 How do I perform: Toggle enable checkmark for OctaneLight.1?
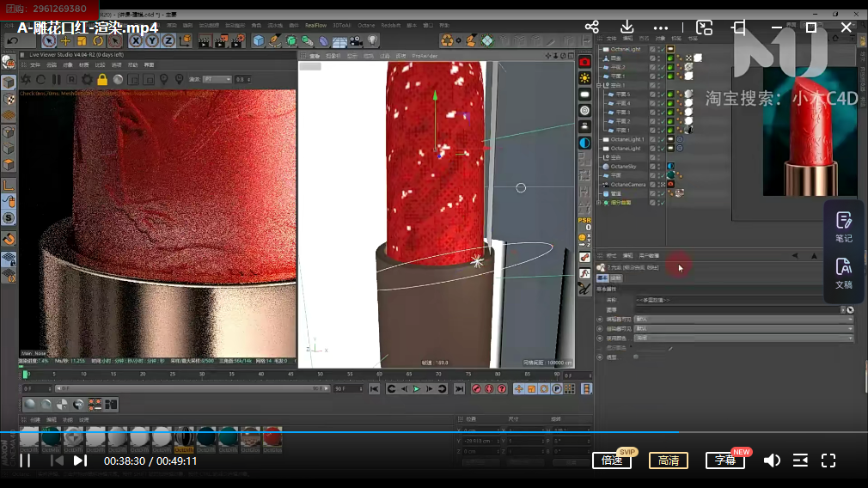[x=662, y=139]
